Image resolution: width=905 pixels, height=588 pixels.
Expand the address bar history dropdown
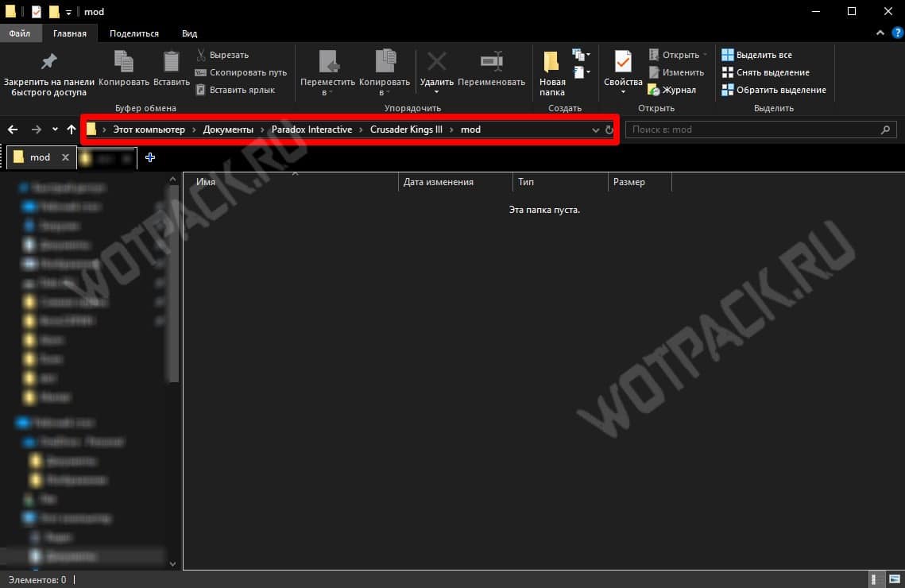coord(596,130)
